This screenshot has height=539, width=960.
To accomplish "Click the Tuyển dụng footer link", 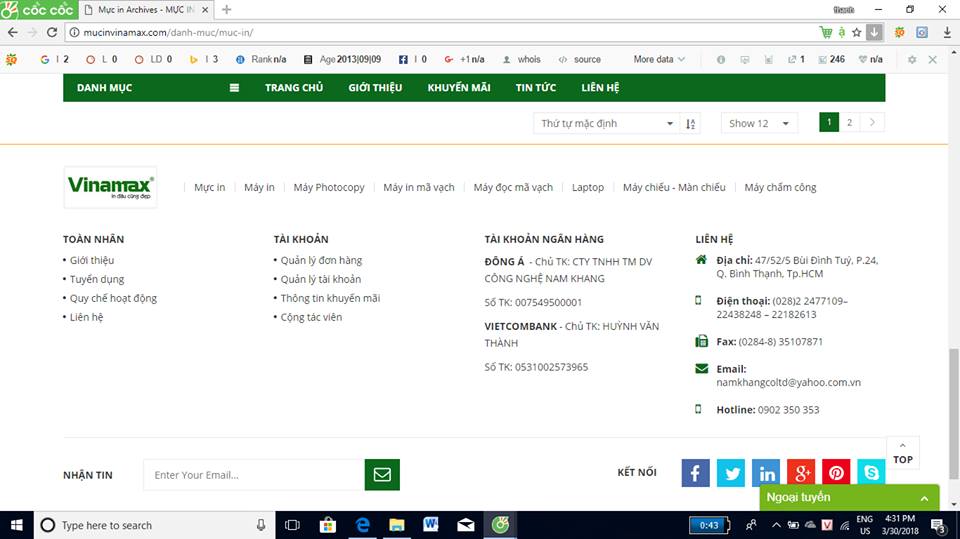I will (97, 279).
